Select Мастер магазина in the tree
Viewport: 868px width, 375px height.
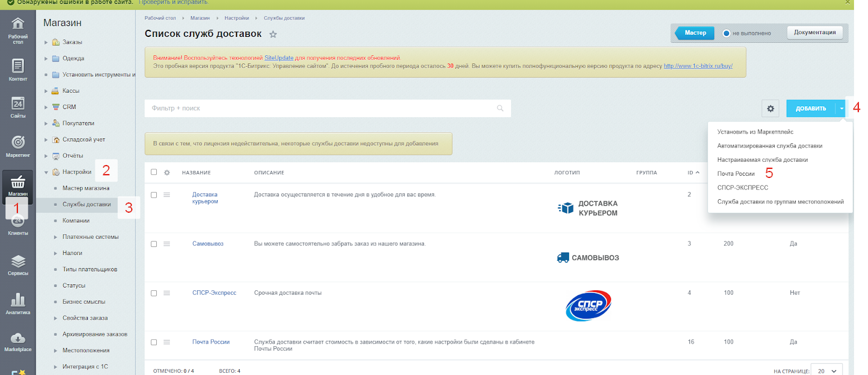coord(86,188)
